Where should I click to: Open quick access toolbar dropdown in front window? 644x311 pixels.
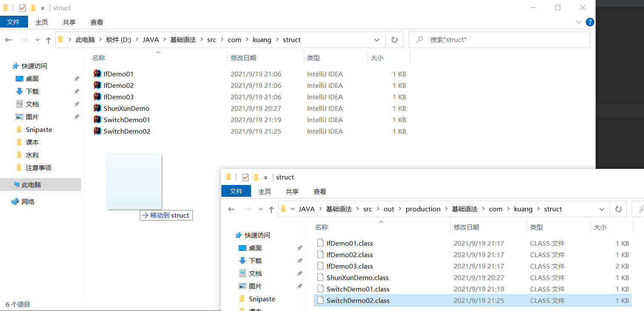click(x=266, y=178)
